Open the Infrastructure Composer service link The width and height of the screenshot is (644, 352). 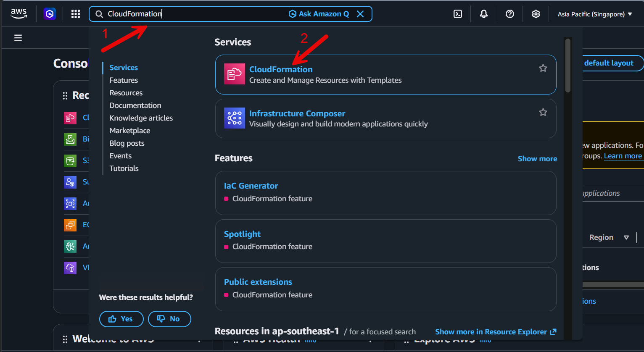click(297, 113)
